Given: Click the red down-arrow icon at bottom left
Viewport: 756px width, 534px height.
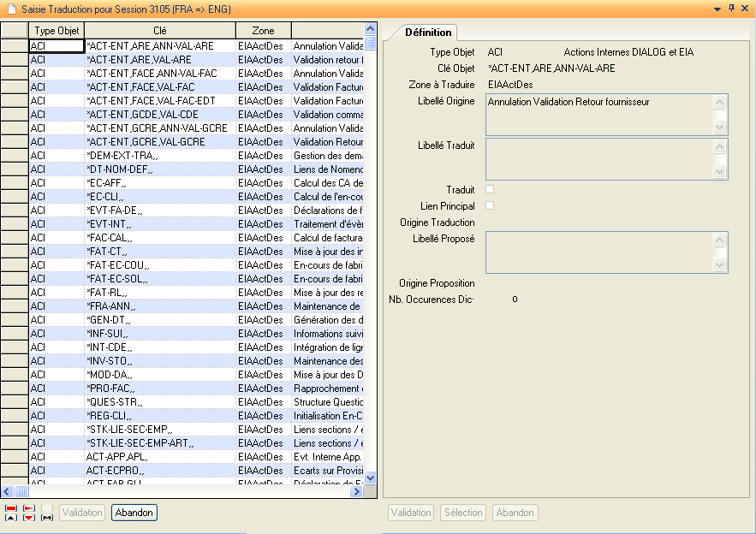Looking at the screenshot, I should 28,518.
